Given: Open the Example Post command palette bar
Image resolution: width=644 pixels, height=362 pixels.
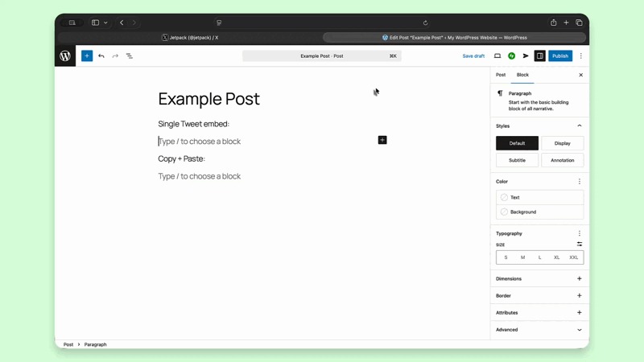Looking at the screenshot, I should (x=322, y=56).
